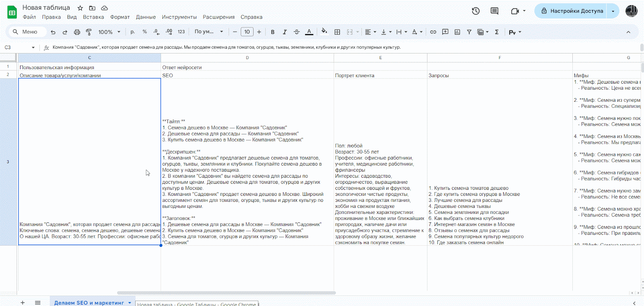This screenshot has height=306, width=644.
Task: Format as currency with the р. button
Action: pos(132,32)
